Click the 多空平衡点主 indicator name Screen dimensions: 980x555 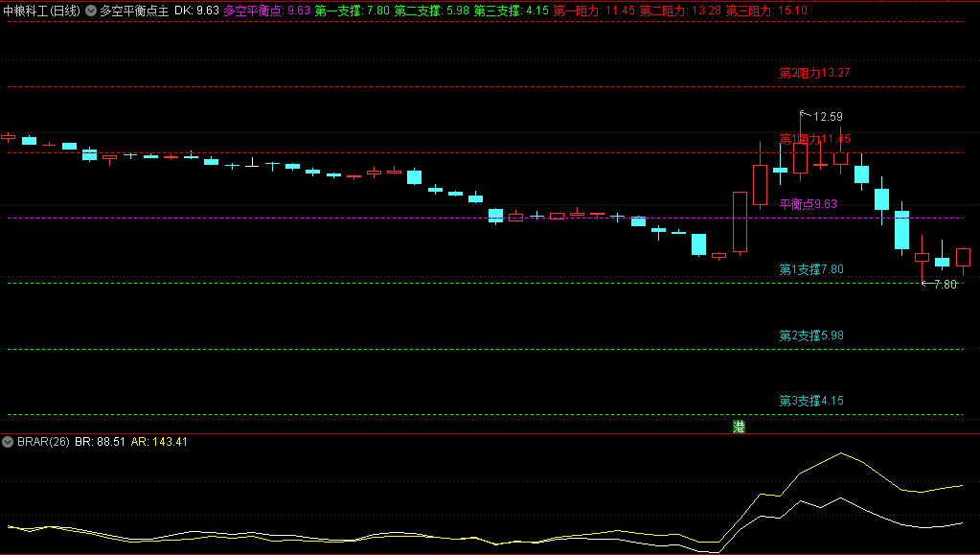[x=134, y=11]
